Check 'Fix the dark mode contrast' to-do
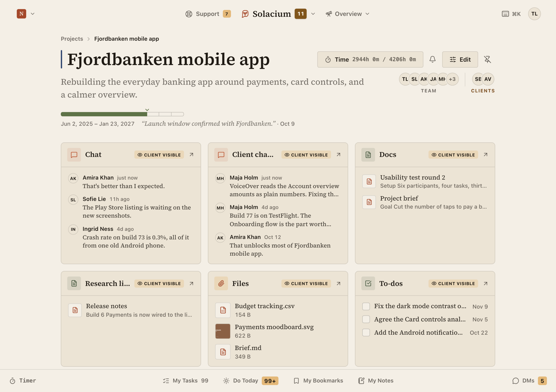 tap(366, 306)
